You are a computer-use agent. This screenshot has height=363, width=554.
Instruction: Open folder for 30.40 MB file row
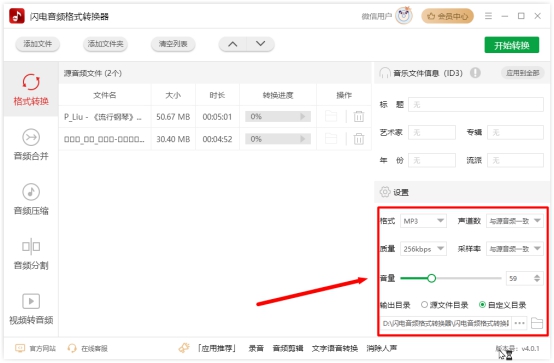[331, 139]
